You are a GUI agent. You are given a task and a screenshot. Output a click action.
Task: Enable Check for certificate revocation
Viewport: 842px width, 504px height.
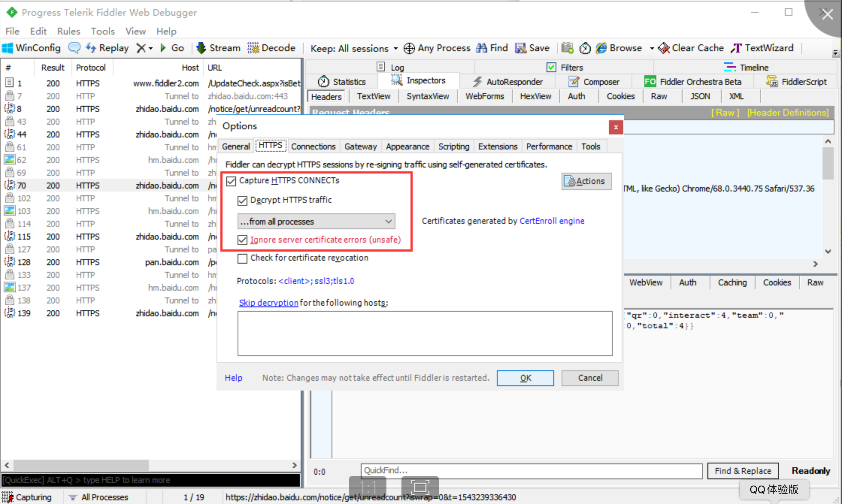click(x=242, y=258)
